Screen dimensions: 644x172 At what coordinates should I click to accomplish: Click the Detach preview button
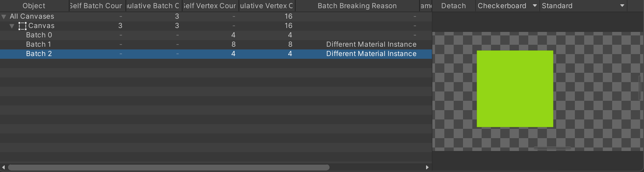[x=454, y=6]
